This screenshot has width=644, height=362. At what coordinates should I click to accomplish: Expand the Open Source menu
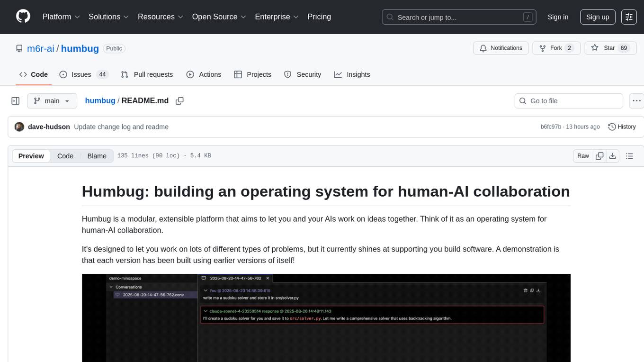[219, 17]
